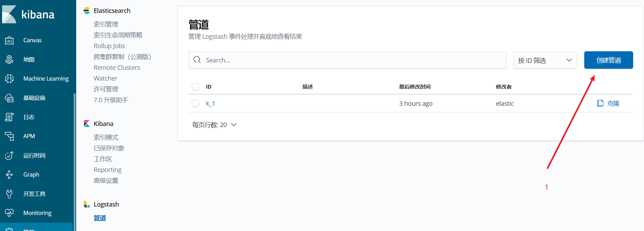Open 已保存对象 saved objects
644x231 pixels.
pyautogui.click(x=109, y=148)
